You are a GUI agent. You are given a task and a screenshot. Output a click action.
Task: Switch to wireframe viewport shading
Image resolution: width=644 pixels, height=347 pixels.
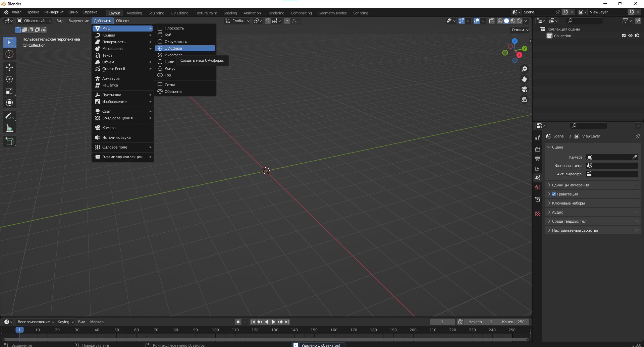(500, 21)
